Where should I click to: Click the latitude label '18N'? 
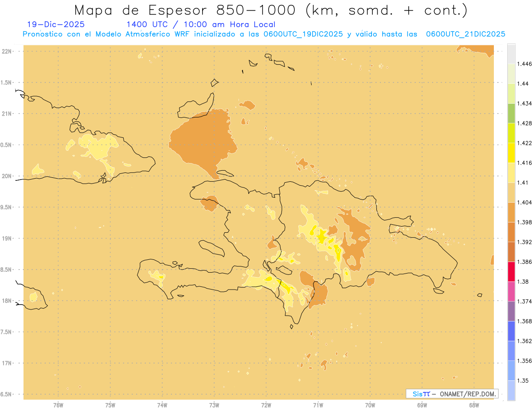[7, 301]
